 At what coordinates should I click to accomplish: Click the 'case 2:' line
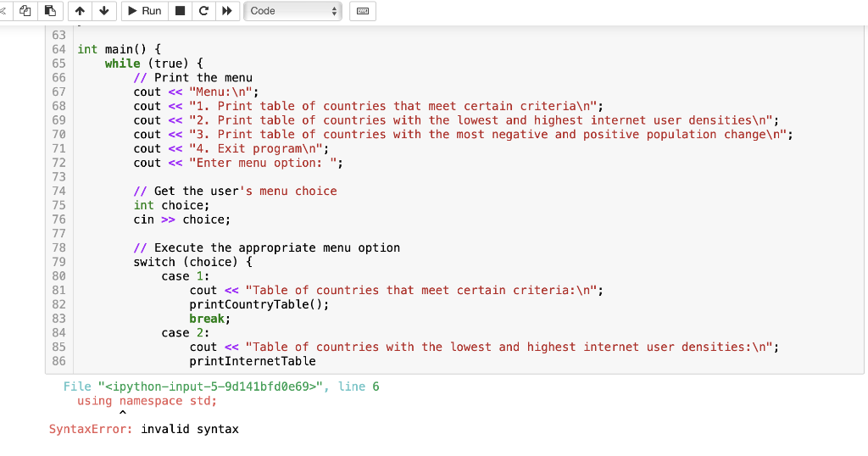tap(186, 333)
